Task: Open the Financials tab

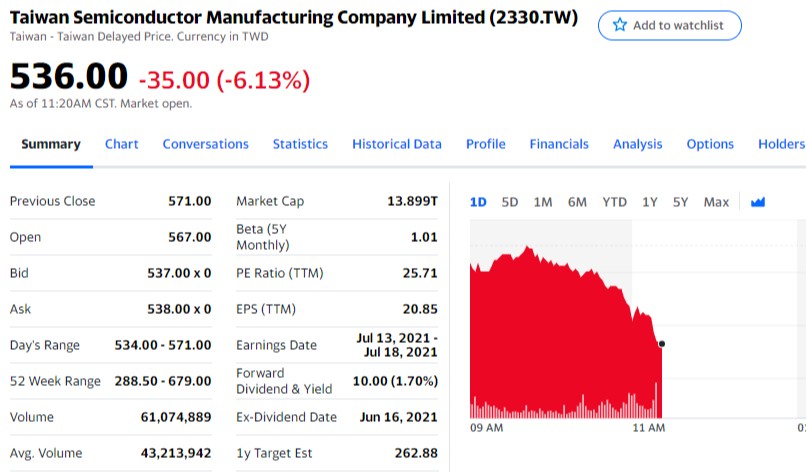Action: [x=559, y=144]
